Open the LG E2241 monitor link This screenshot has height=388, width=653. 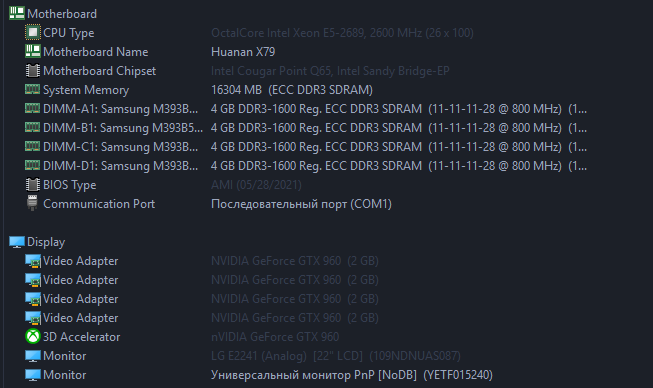(x=336, y=356)
